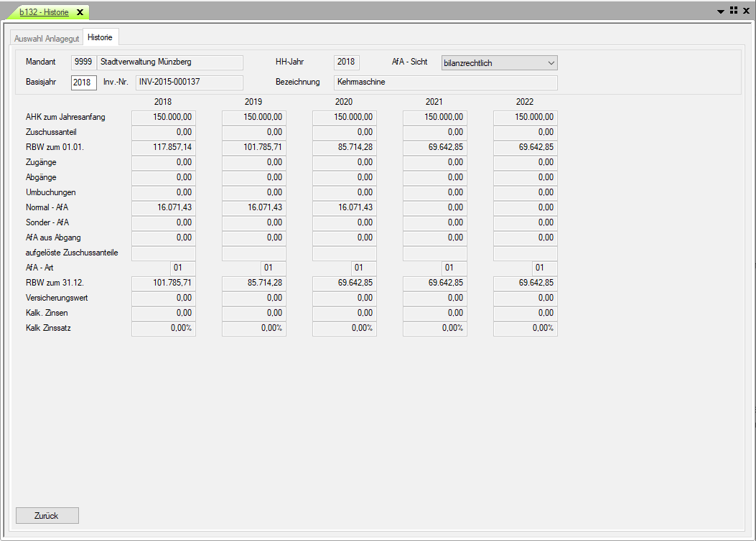Select the b132 - Historie window tab
The height and width of the screenshot is (541, 756).
click(43, 12)
